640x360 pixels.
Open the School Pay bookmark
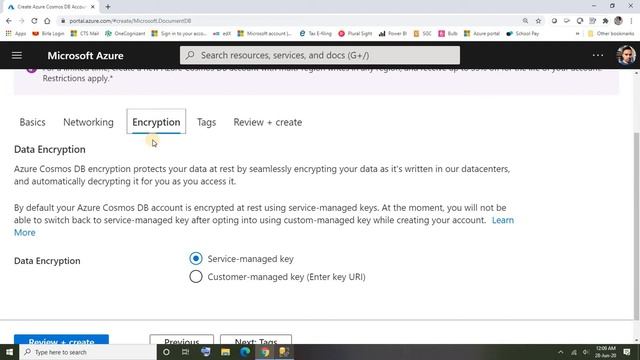pos(523,33)
